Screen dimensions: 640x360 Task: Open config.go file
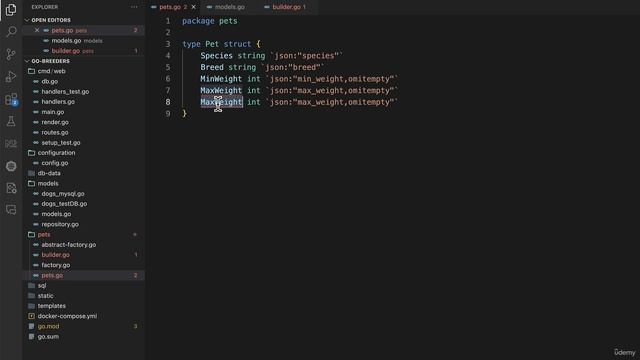(x=55, y=163)
